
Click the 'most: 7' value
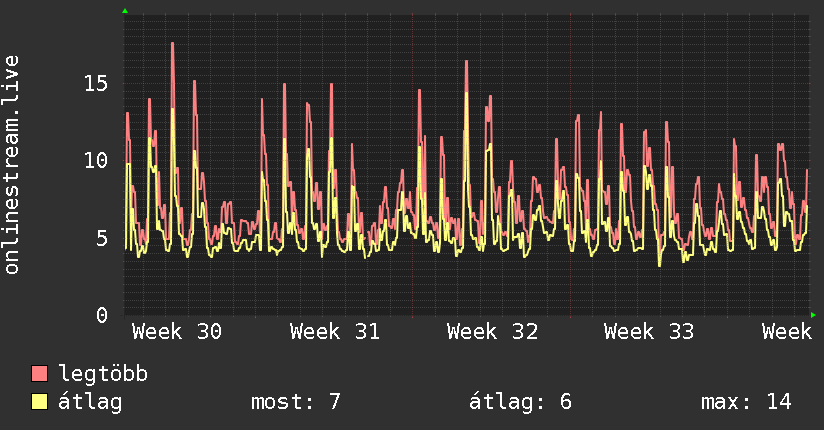tap(296, 402)
